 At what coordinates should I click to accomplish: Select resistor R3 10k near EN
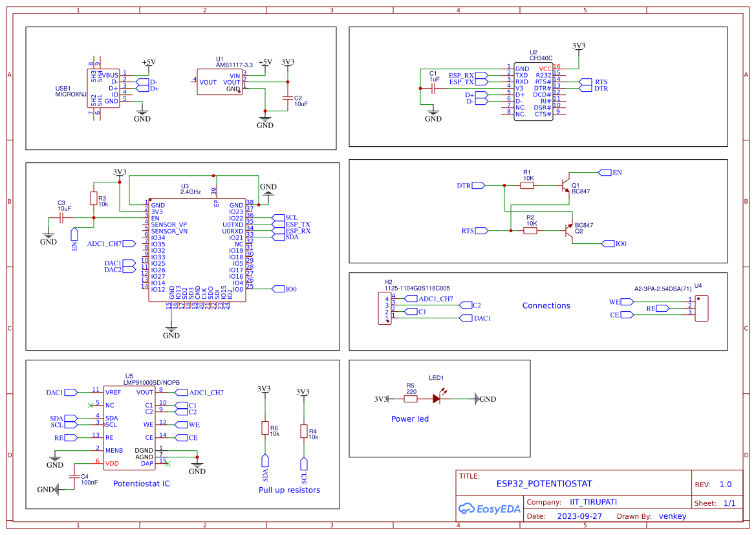click(x=94, y=198)
